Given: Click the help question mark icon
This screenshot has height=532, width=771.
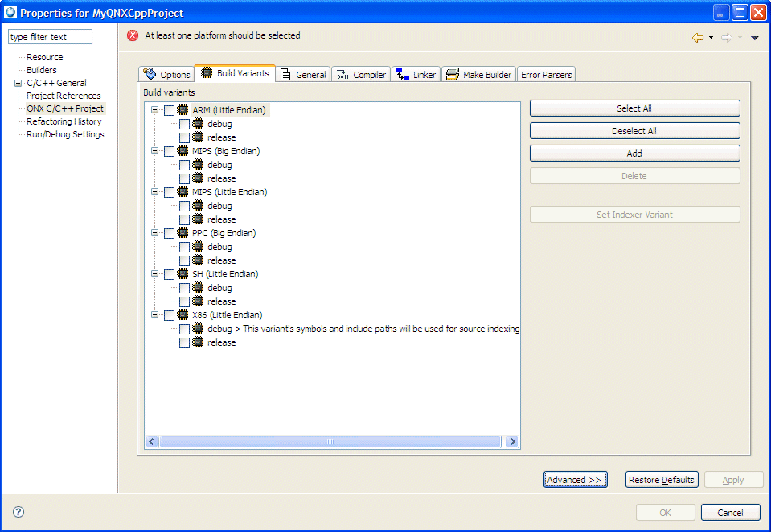Looking at the screenshot, I should 18,512.
